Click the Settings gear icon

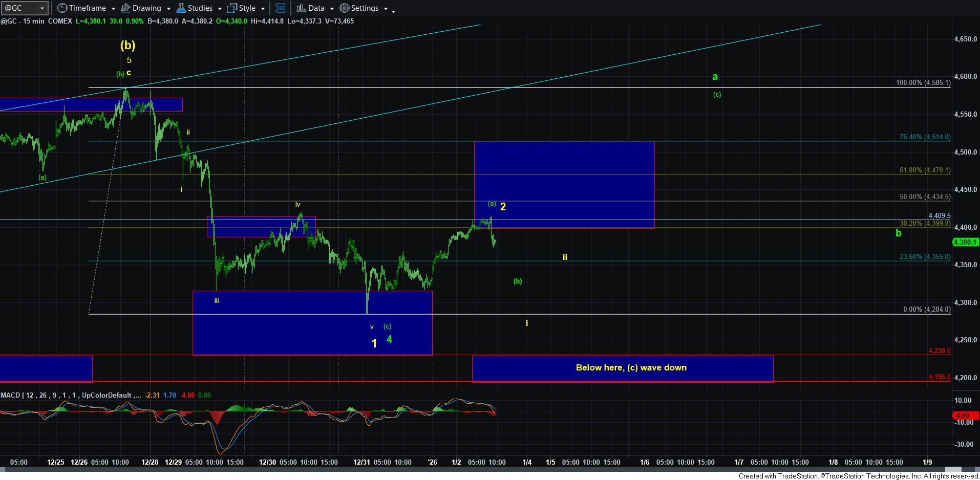(x=345, y=8)
